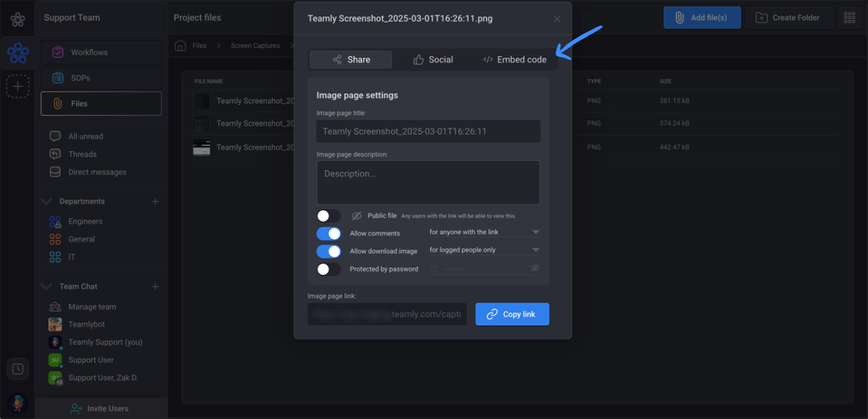Viewport: 868px width, 419px height.
Task: Switch to grid view icon
Action: click(849, 18)
